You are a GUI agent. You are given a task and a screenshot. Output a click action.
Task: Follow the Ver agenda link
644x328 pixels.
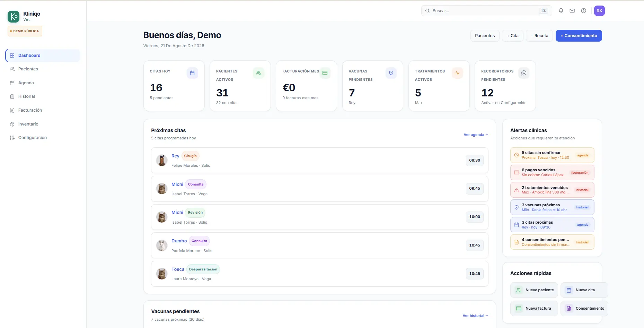pyautogui.click(x=476, y=135)
